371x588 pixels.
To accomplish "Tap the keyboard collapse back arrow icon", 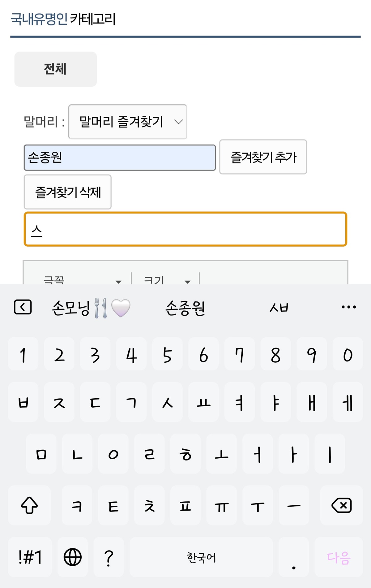I will [23, 307].
